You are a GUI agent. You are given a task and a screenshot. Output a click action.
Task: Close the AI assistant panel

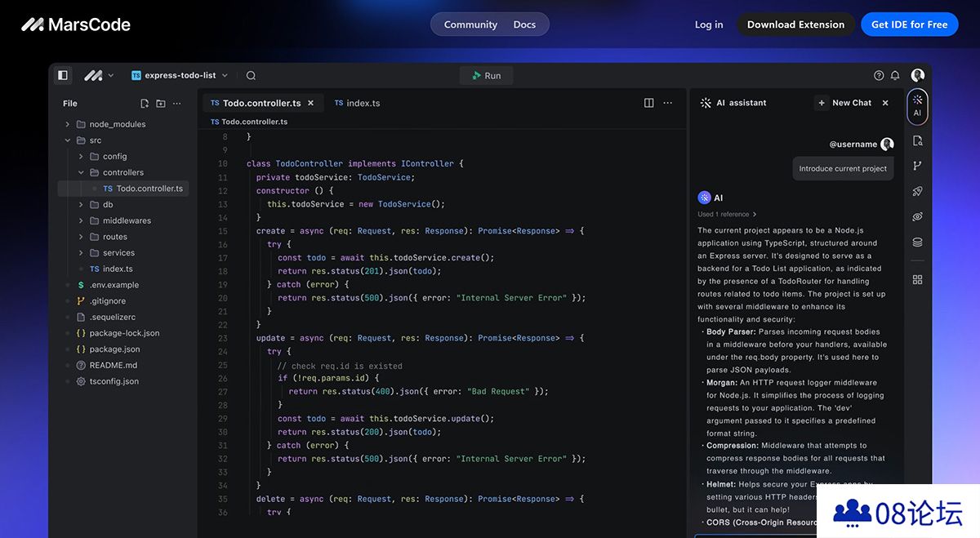click(887, 103)
